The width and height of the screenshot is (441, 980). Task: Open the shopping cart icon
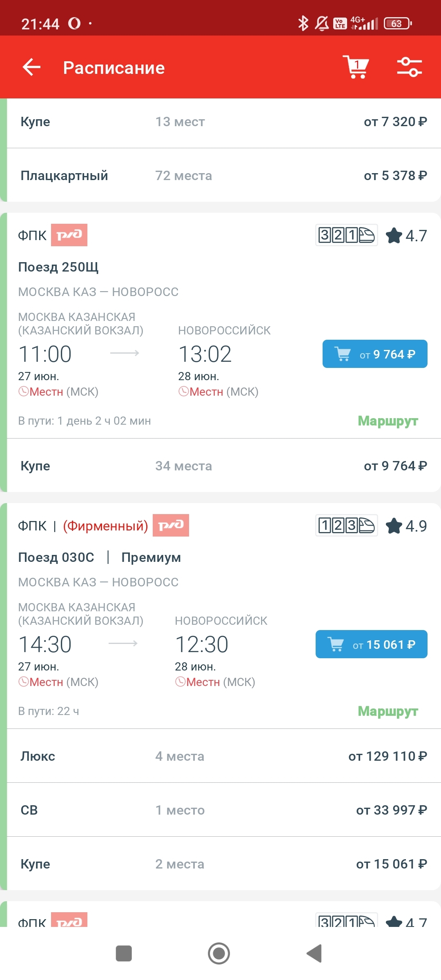tap(356, 67)
